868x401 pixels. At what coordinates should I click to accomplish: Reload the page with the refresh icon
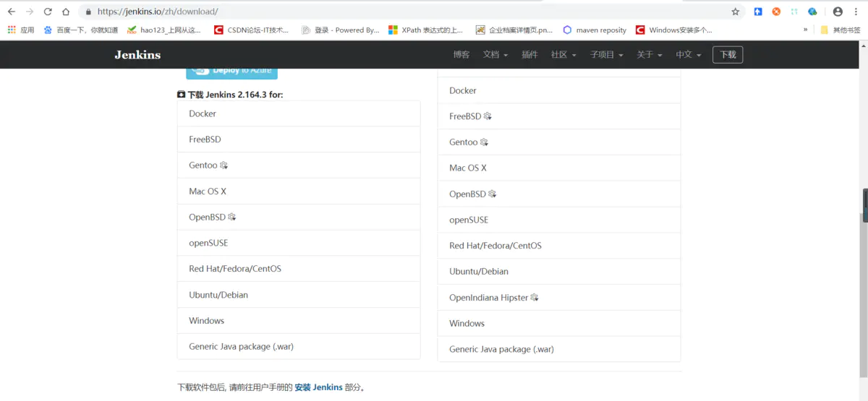pyautogui.click(x=48, y=12)
